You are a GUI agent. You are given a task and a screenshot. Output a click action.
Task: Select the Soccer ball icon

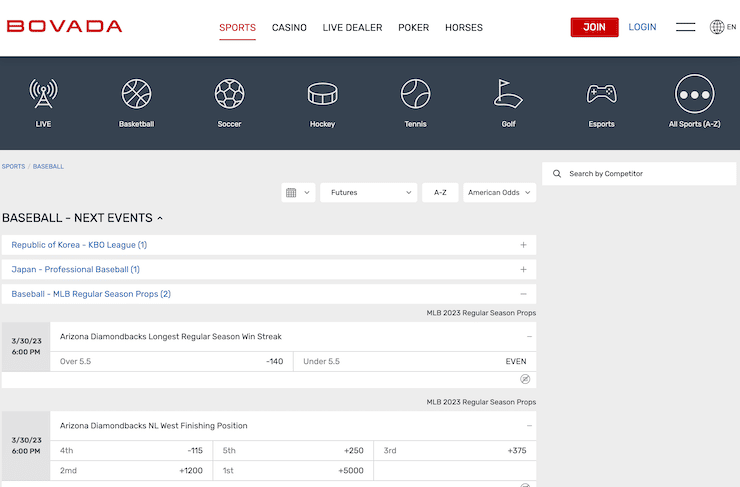(229, 95)
